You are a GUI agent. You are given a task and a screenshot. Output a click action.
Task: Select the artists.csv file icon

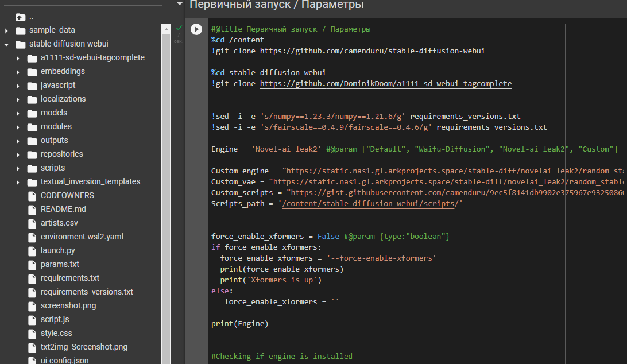32,223
